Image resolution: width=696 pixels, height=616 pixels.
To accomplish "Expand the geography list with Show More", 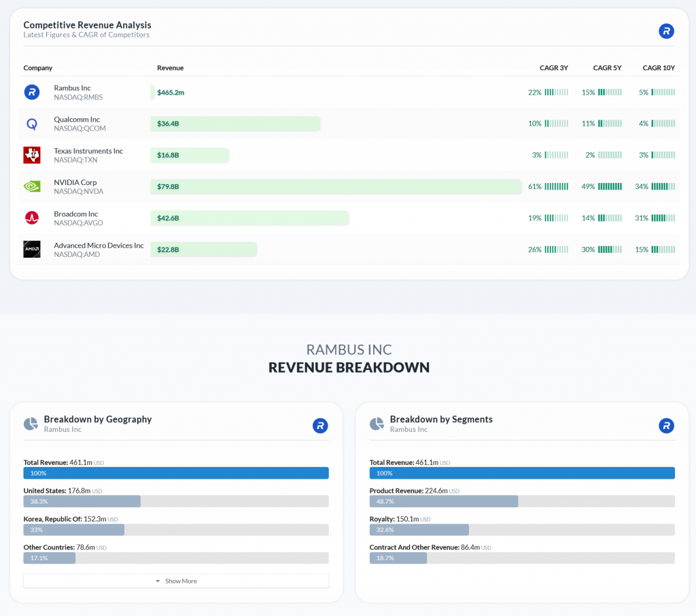I will click(x=176, y=581).
